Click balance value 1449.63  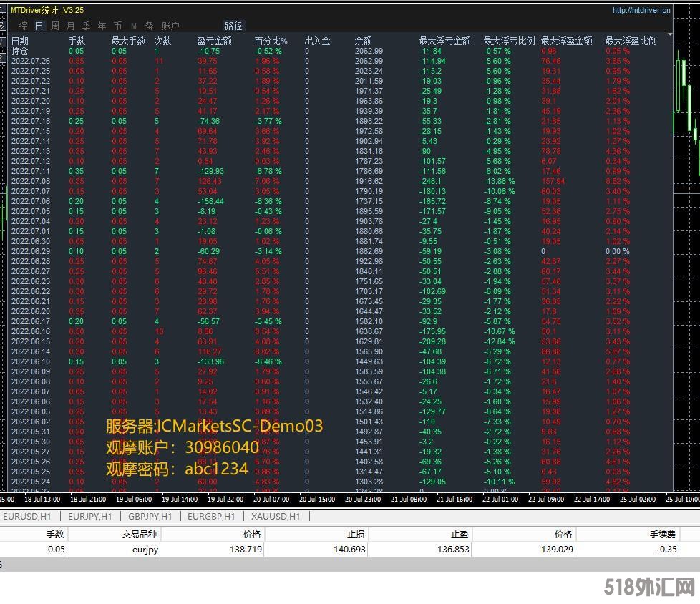tap(369, 361)
